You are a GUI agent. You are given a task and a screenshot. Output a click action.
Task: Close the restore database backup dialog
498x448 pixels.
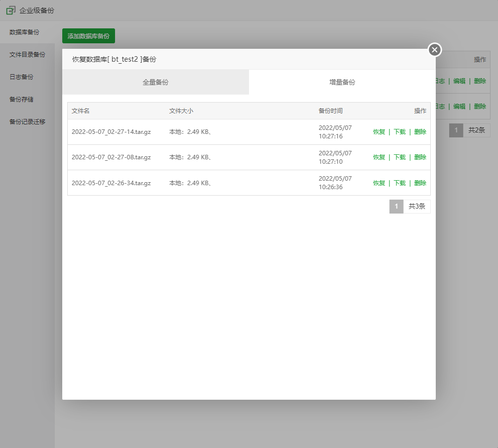[435, 50]
